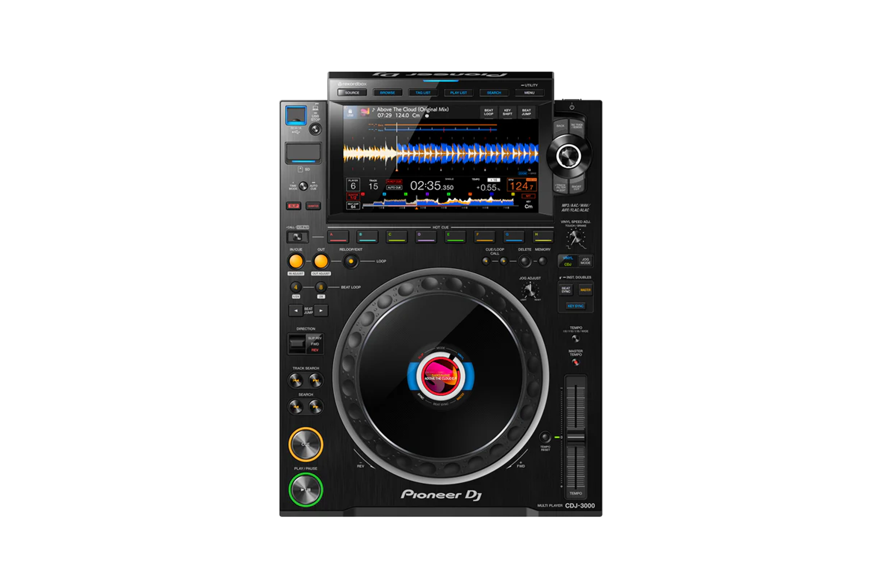This screenshot has width=882, height=588.
Task: Tap the green Play/Pause button
Action: click(305, 490)
